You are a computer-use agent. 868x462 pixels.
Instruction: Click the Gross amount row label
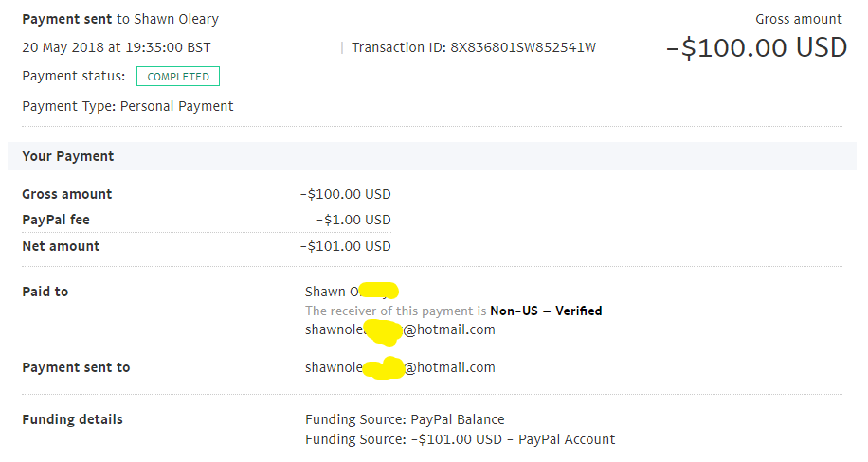point(67,194)
